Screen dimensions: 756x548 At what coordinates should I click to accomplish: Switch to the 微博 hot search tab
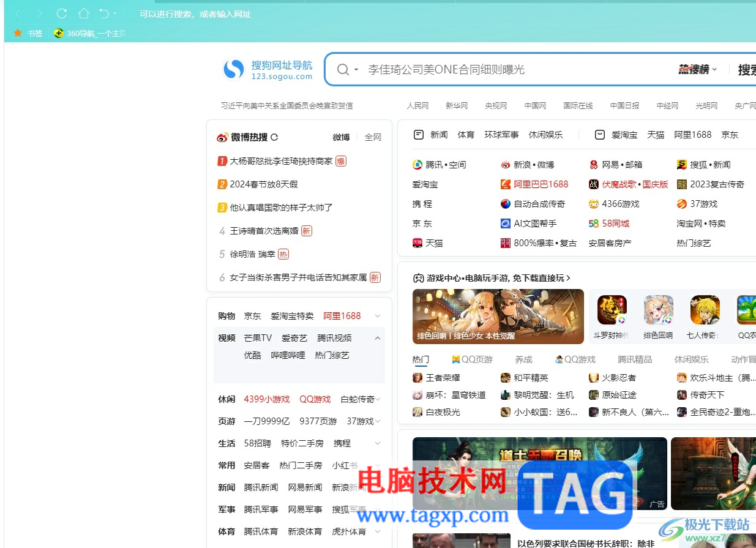pos(341,137)
